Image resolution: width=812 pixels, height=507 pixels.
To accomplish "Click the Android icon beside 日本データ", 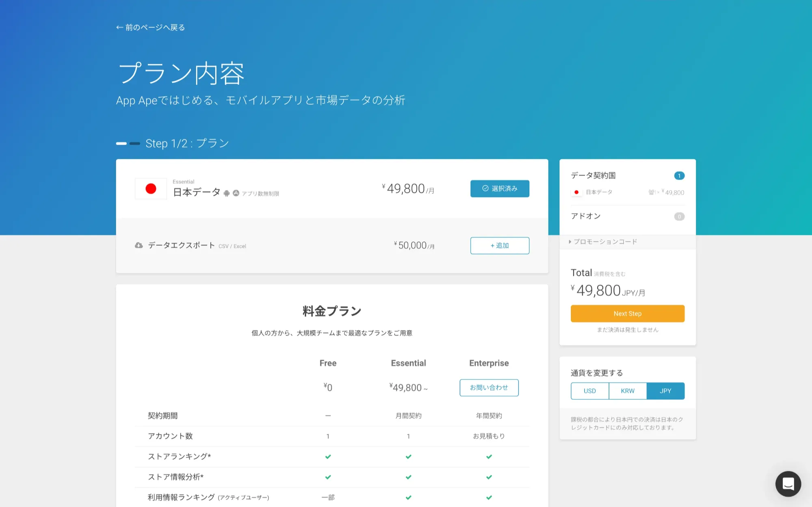I will [227, 193].
